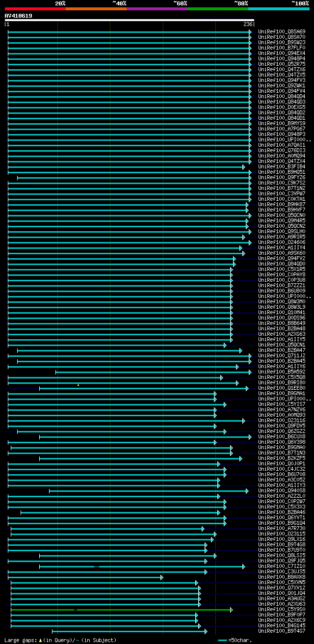Screen dimensions: 314x644
Task: Click hit label UniRef100_Q9M4R5
Action: pos(282,220)
